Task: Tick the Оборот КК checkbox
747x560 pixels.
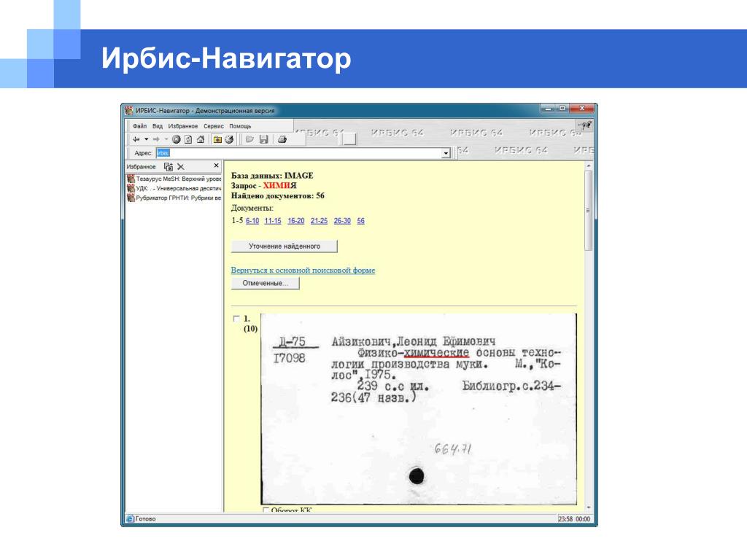Action: click(x=266, y=510)
